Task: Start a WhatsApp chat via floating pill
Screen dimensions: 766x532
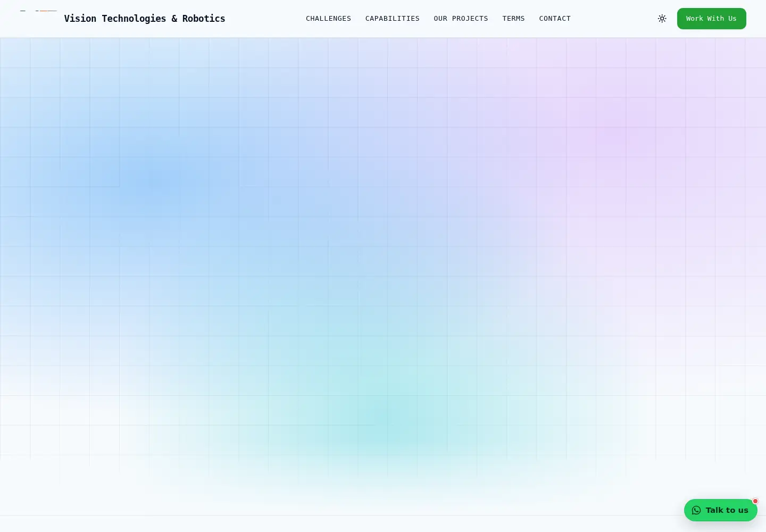Action: pos(720,510)
